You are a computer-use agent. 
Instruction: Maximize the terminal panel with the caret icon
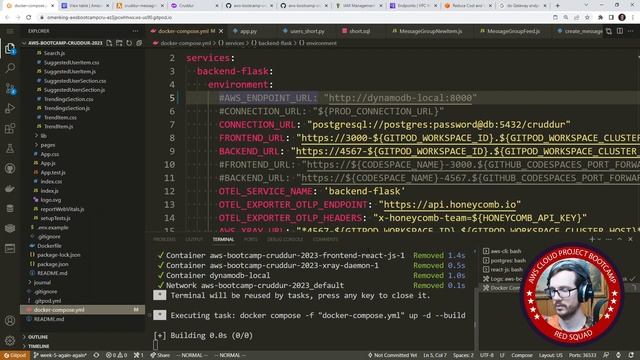tap(620, 239)
